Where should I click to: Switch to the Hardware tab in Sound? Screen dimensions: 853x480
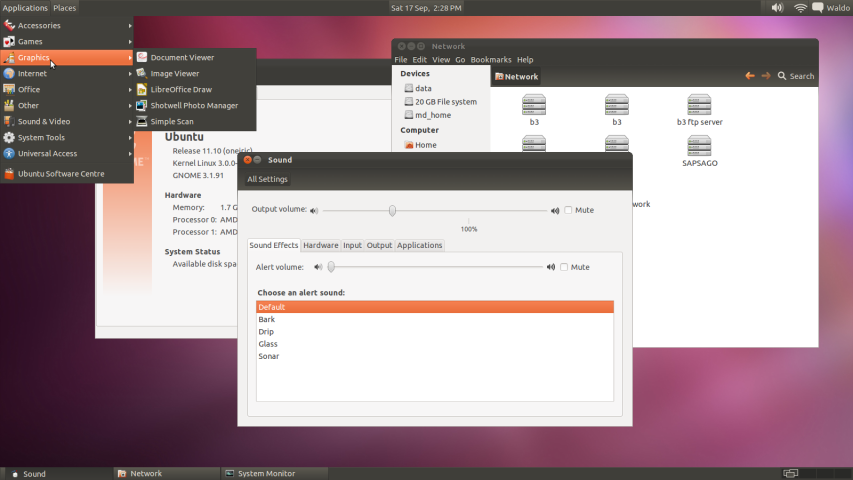320,245
